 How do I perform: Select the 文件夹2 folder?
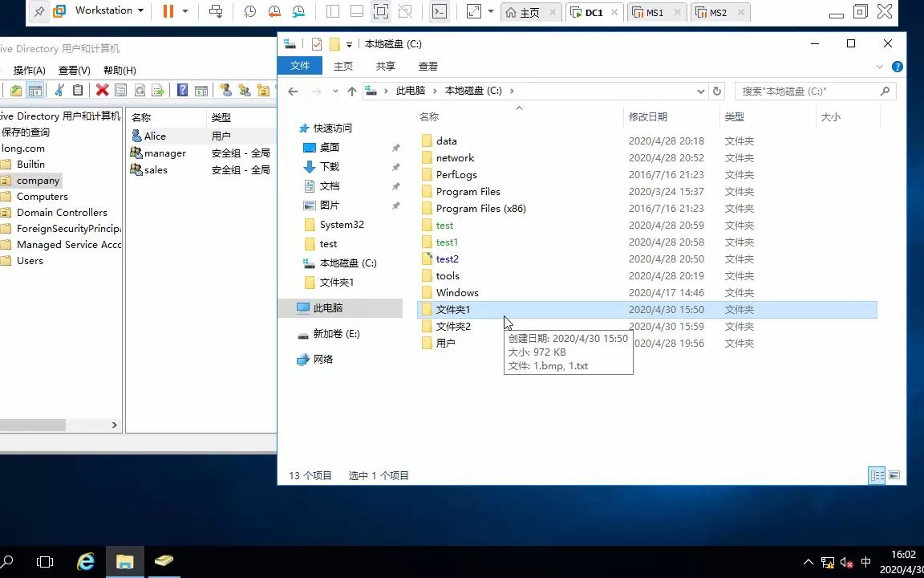pos(453,326)
